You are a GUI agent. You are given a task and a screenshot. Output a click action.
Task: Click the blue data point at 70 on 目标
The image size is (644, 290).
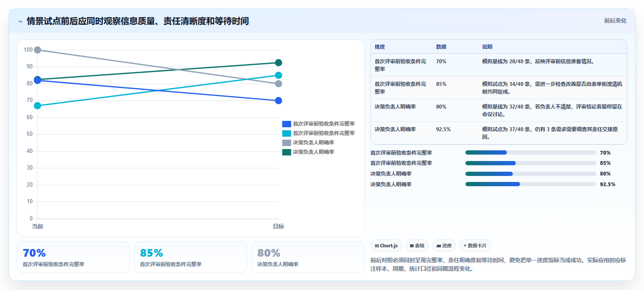279,101
